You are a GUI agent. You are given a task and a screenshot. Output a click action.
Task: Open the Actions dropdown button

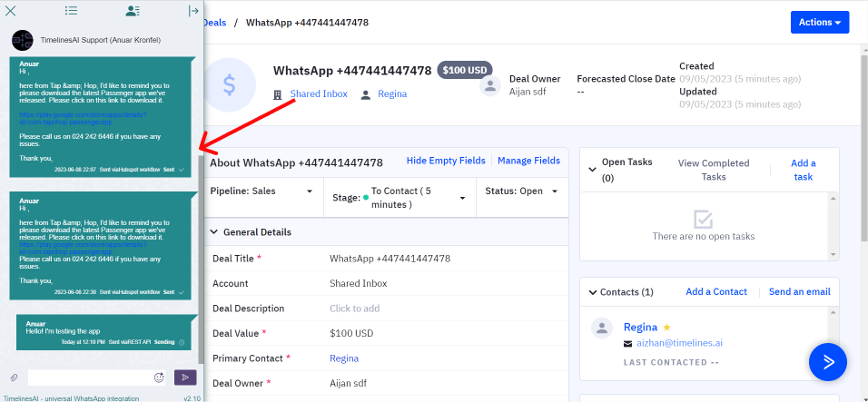820,22
